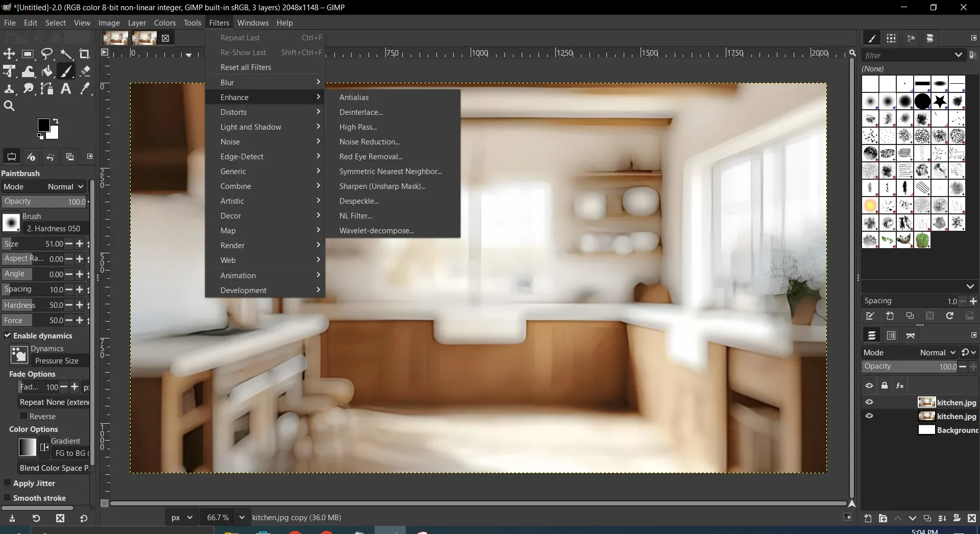This screenshot has height=534, width=980.
Task: Adjust the paintbrush Opacity slider
Action: pos(45,202)
